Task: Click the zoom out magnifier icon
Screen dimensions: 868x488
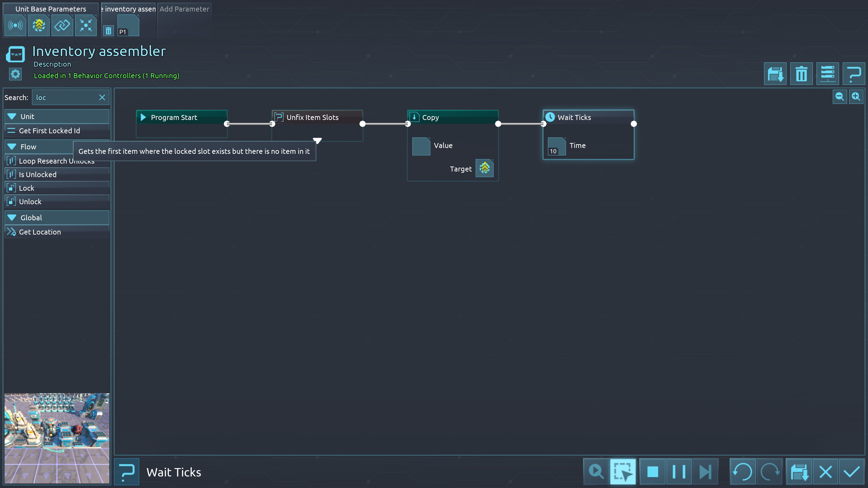Action: tap(839, 97)
